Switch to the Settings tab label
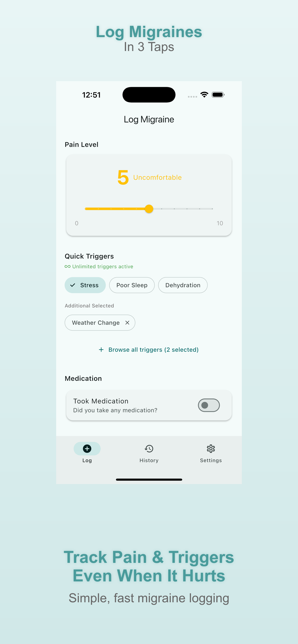 click(211, 460)
